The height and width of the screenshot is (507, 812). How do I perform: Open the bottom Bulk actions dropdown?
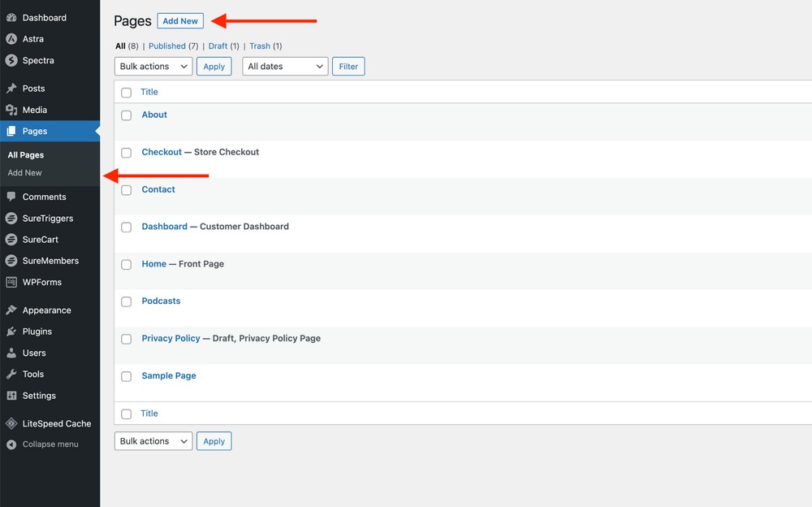point(153,441)
